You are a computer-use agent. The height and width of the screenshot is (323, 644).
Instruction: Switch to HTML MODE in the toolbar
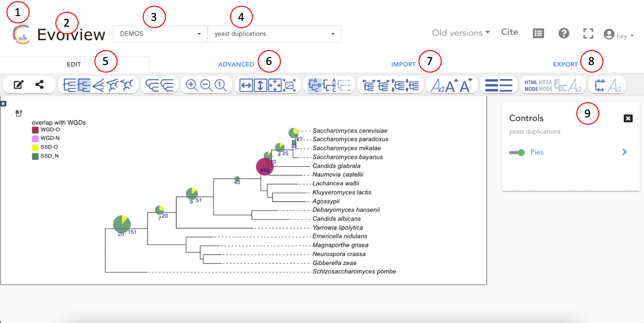point(530,85)
